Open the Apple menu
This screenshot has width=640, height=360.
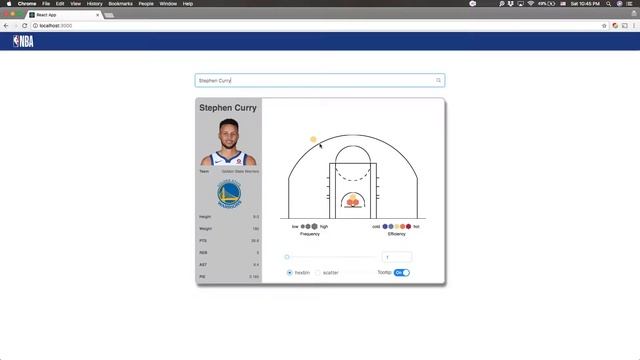[x=9, y=4]
